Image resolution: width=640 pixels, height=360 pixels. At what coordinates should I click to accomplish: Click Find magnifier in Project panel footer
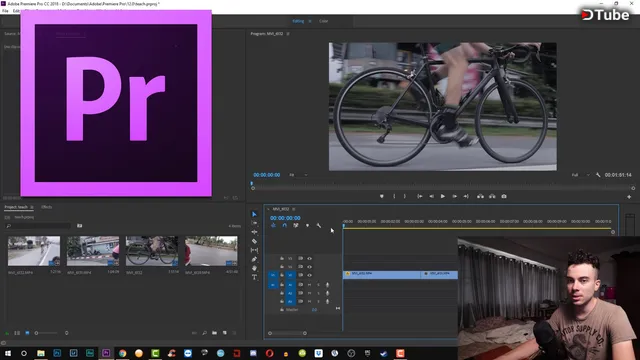tap(204, 333)
